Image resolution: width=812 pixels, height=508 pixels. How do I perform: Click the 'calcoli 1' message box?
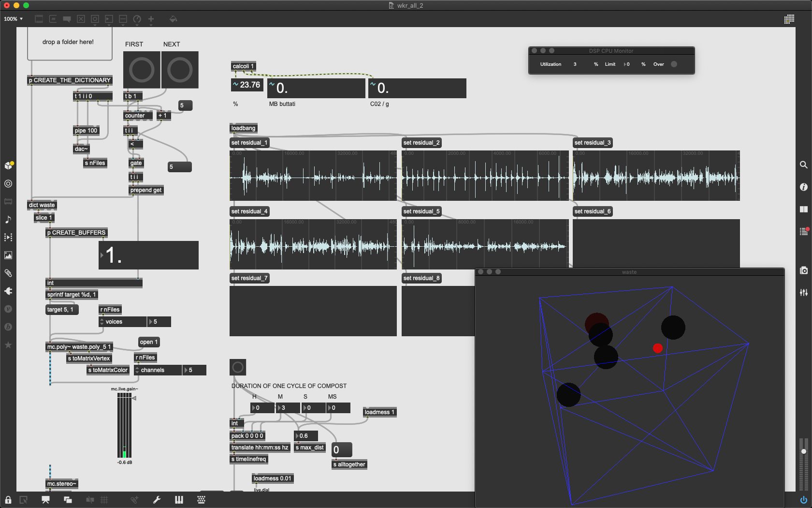point(243,66)
